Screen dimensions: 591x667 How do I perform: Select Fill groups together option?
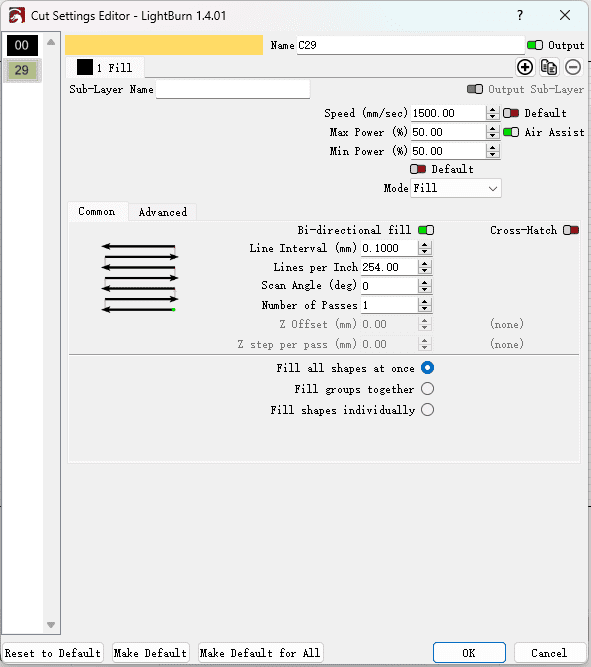428,389
